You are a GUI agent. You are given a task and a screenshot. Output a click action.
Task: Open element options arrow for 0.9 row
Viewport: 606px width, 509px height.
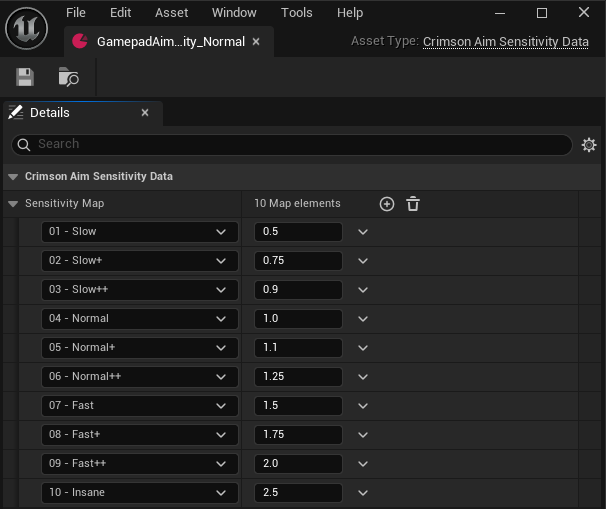[363, 290]
